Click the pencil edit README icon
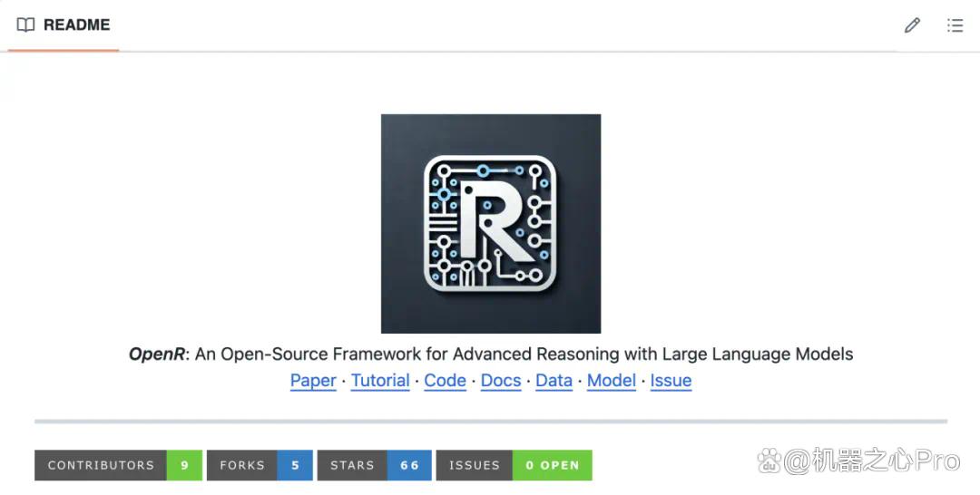 coord(912,25)
